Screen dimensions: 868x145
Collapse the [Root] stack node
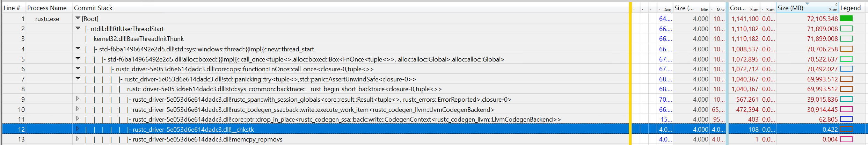click(x=78, y=18)
